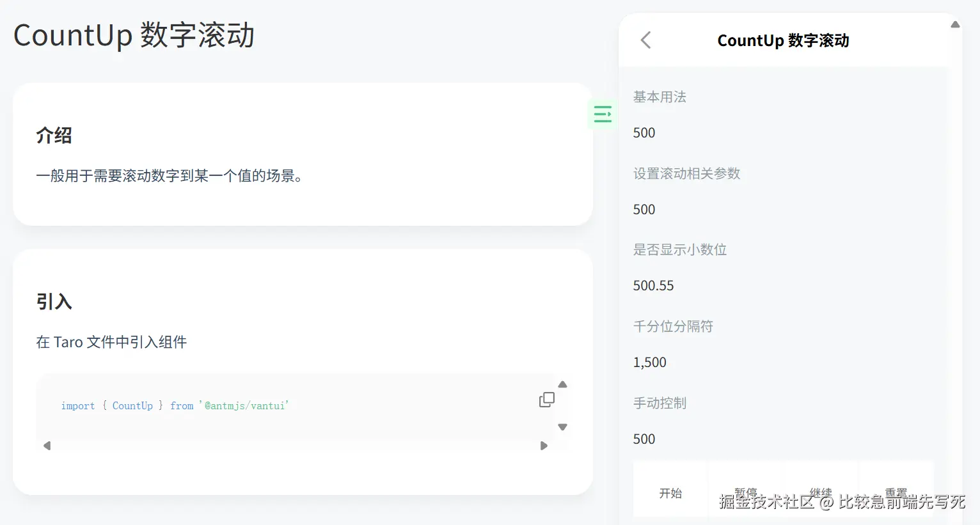Copy the import code snippet
The image size is (980, 525).
click(547, 400)
